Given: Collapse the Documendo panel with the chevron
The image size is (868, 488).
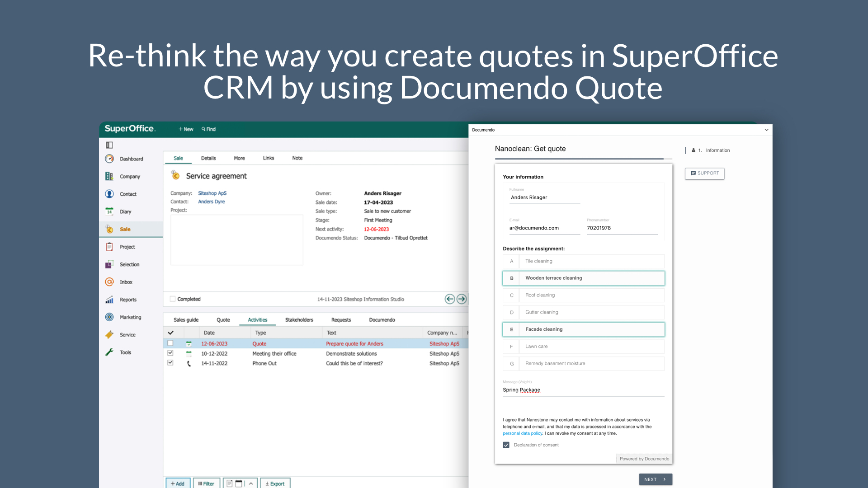Looking at the screenshot, I should [x=766, y=130].
